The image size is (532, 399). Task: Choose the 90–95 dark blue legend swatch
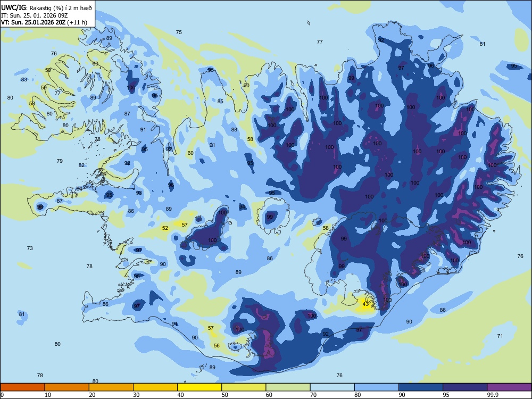(421, 387)
